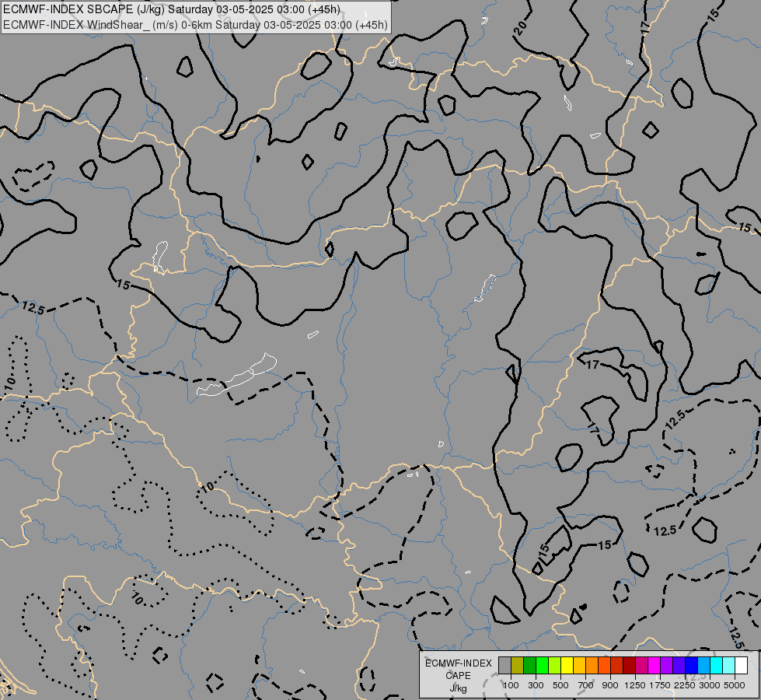Pick the sky blue swatch before the 3000 tick
761x700 pixels.
point(703,666)
